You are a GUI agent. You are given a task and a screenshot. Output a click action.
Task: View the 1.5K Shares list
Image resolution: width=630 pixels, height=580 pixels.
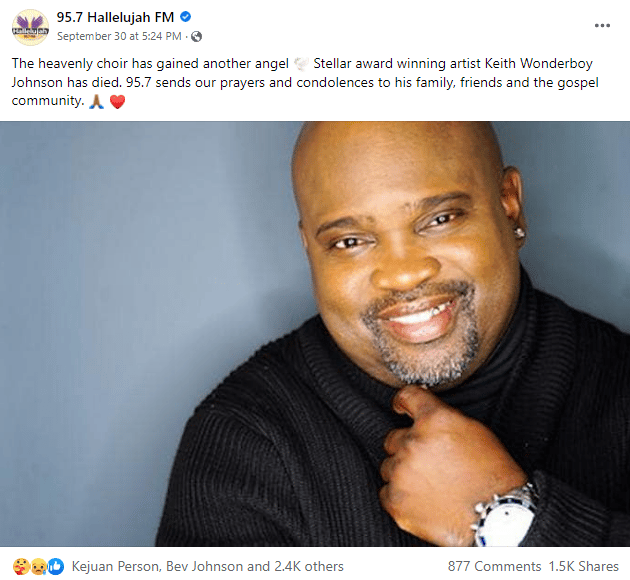click(584, 566)
